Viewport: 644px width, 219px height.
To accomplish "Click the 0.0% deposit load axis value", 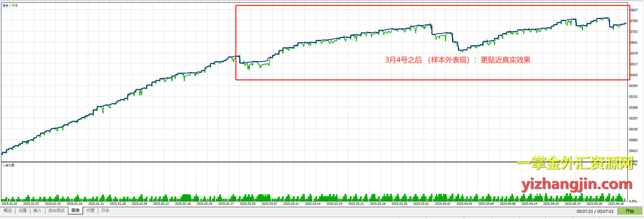I will pos(633,201).
